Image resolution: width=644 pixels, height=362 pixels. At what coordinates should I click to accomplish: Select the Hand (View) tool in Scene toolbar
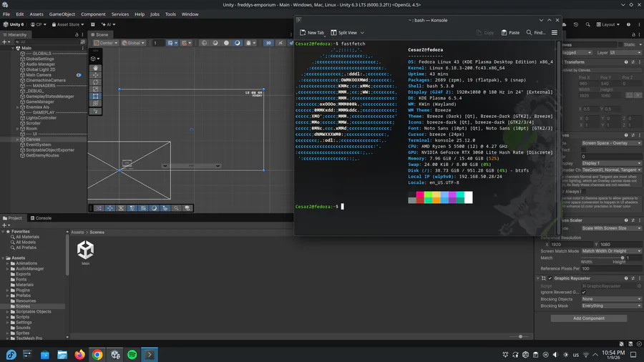click(x=95, y=68)
